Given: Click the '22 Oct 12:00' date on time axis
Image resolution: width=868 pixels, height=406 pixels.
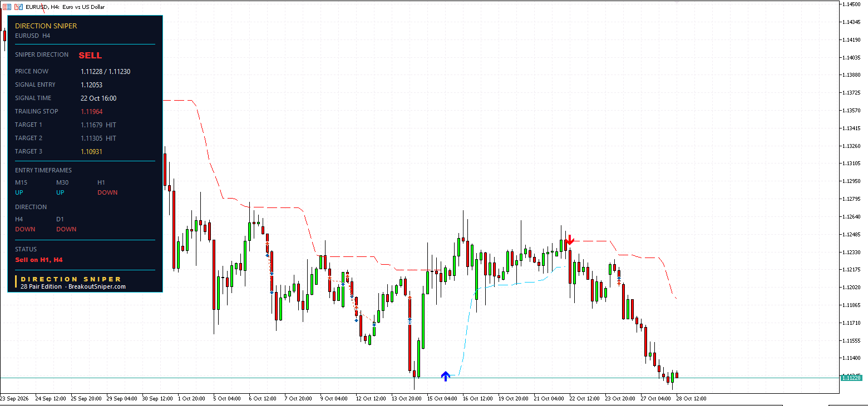Looking at the screenshot, I should pyautogui.click(x=584, y=399).
